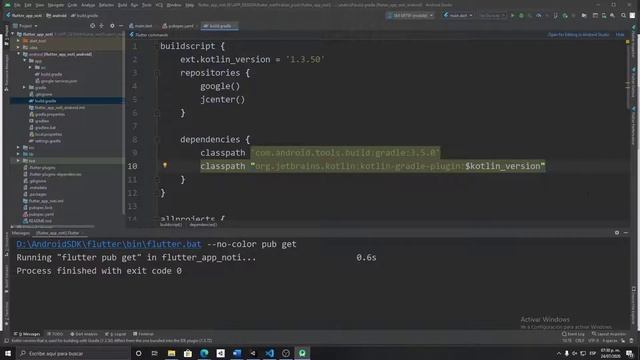Open the Edit menu
Viewport: 640px width, 360px height.
(x=28, y=5)
